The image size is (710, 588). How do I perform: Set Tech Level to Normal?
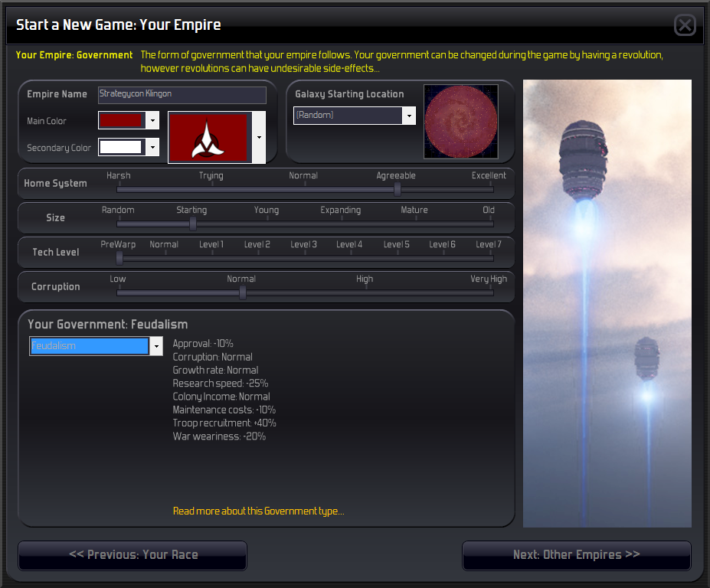pos(164,244)
